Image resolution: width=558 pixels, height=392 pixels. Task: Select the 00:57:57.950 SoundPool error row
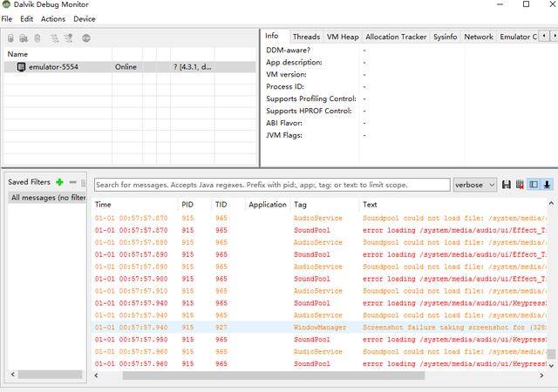click(x=320, y=340)
